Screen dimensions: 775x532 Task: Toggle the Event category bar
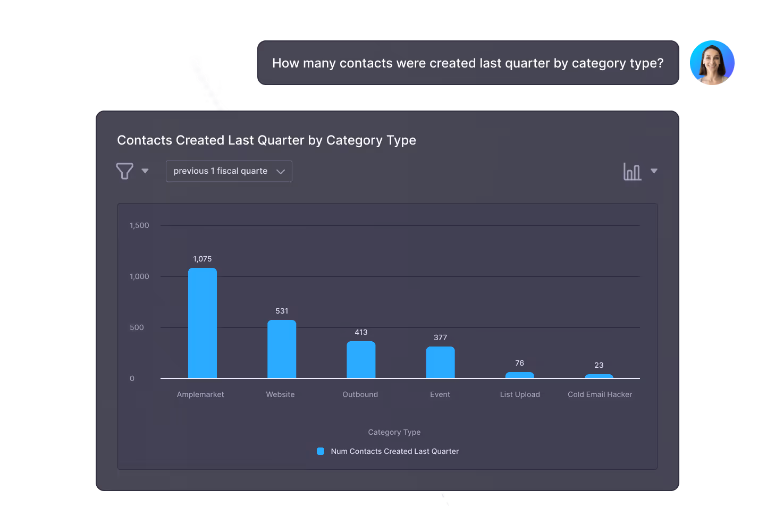[x=440, y=361]
